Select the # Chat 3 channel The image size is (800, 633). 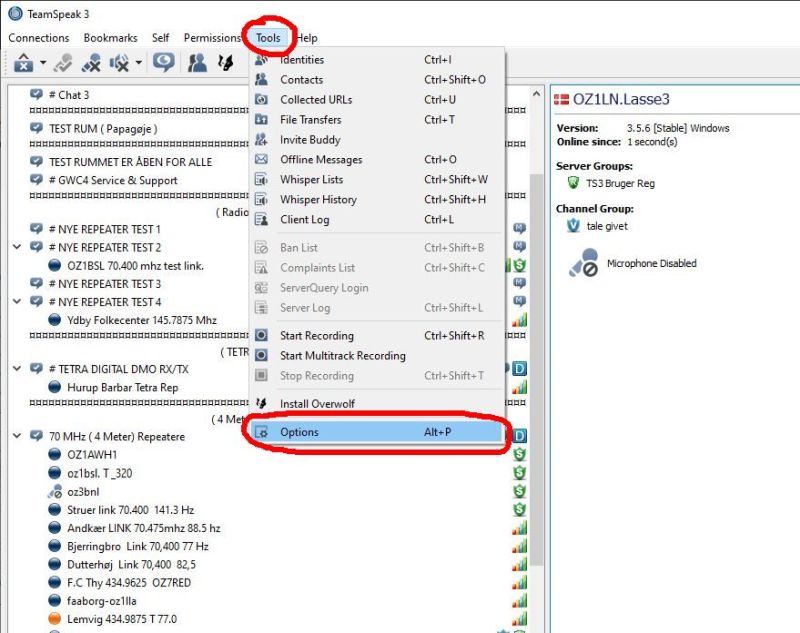pos(68,95)
